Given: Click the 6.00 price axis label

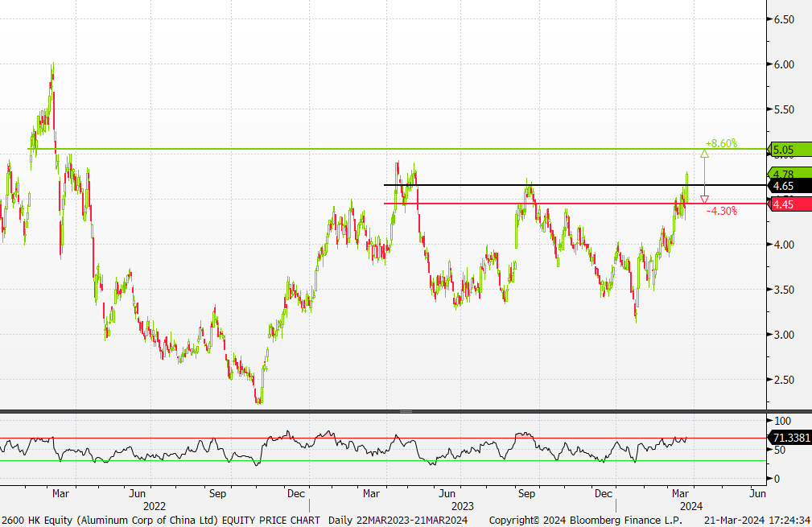Looking at the screenshot, I should 784,64.
